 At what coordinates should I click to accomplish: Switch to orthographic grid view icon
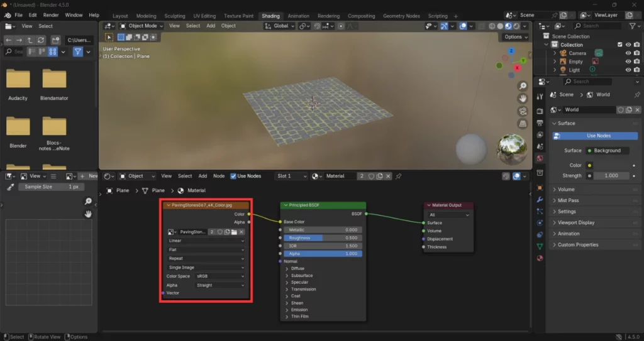523,124
